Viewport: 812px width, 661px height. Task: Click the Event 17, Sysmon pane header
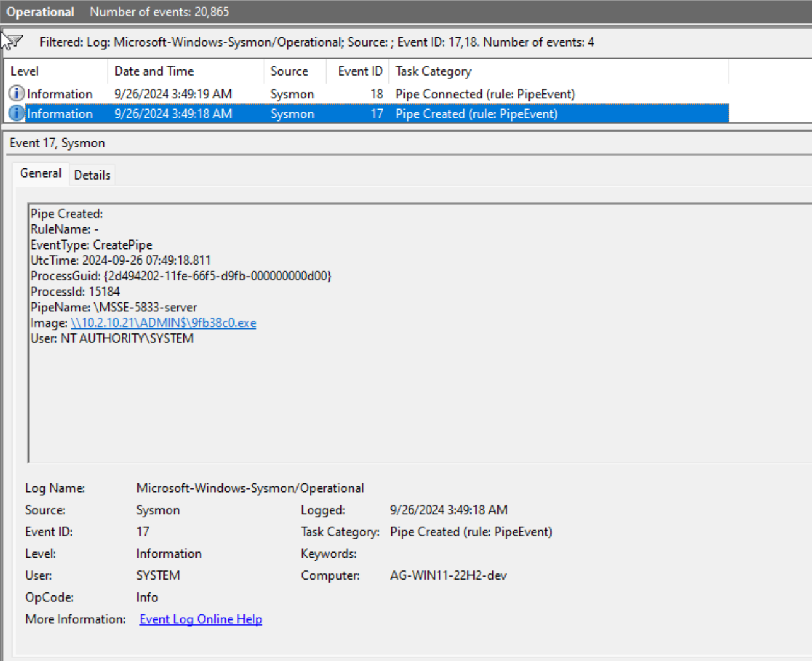pos(57,143)
